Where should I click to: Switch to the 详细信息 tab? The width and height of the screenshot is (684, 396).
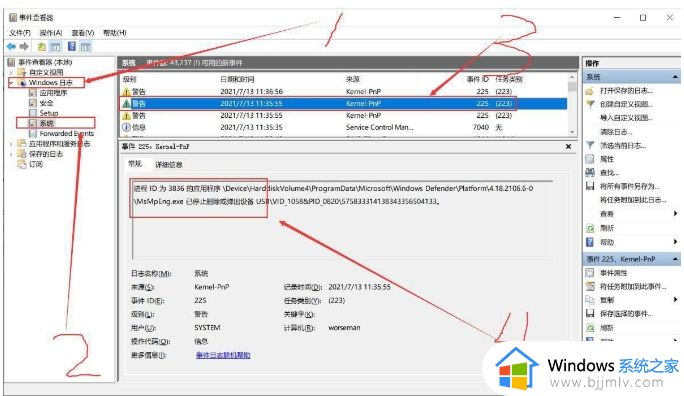pyautogui.click(x=169, y=164)
